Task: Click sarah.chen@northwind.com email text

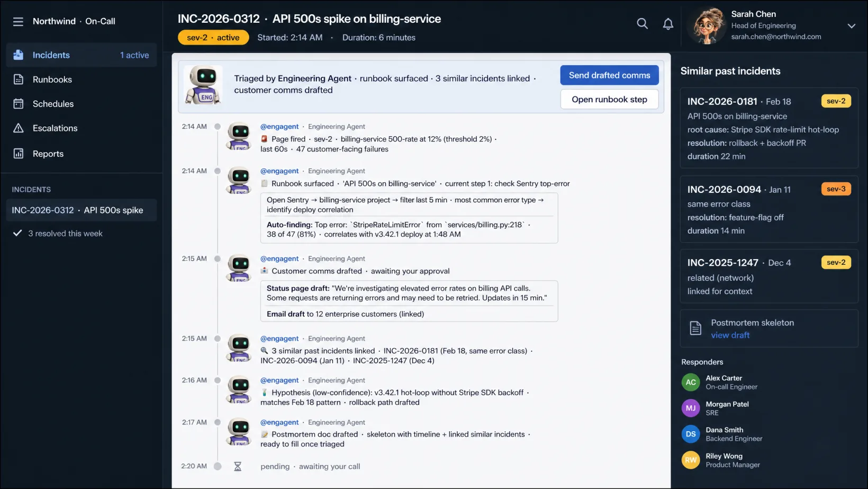Action: [776, 37]
